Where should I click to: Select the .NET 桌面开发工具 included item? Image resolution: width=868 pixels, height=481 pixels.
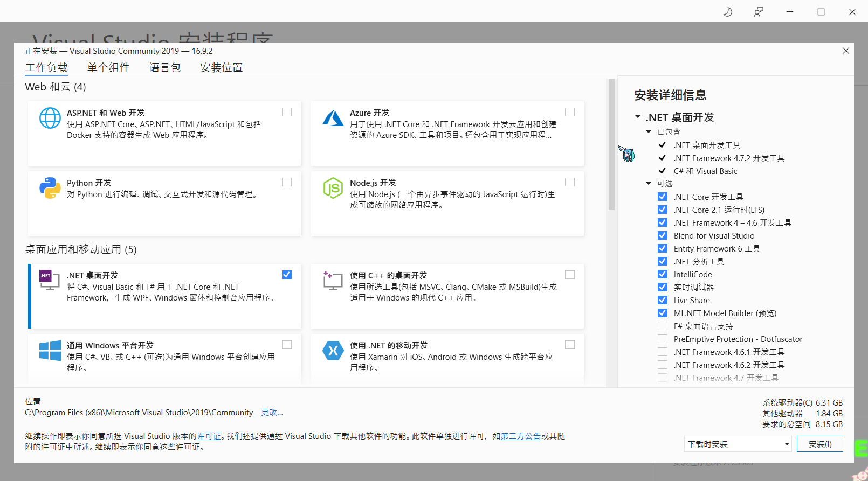tap(707, 145)
